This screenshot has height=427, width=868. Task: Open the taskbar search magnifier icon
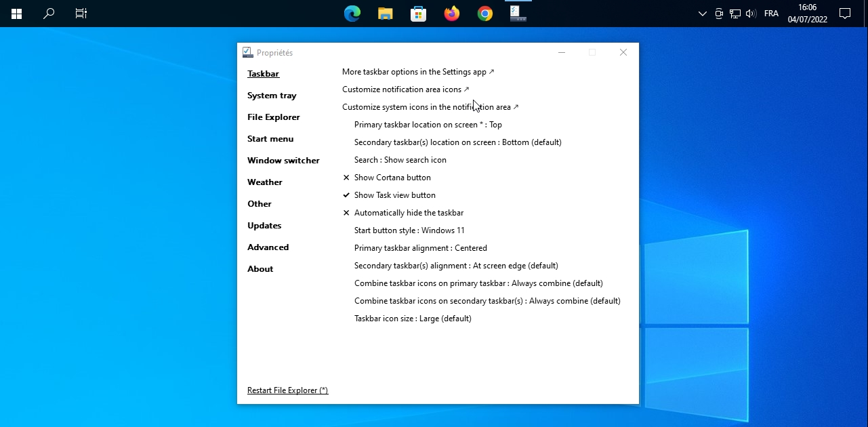click(49, 14)
